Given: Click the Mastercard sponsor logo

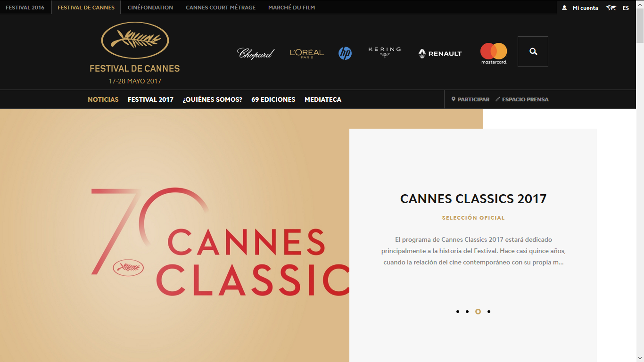Looking at the screenshot, I should point(494,53).
